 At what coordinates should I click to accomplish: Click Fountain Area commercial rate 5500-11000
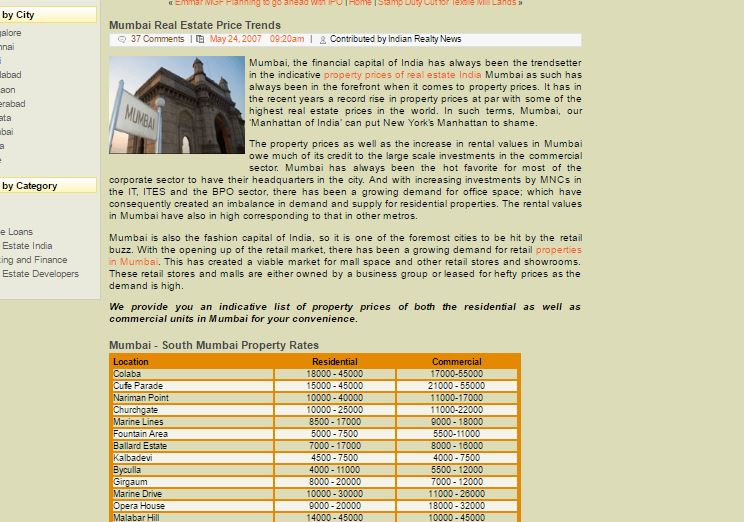tap(456, 434)
